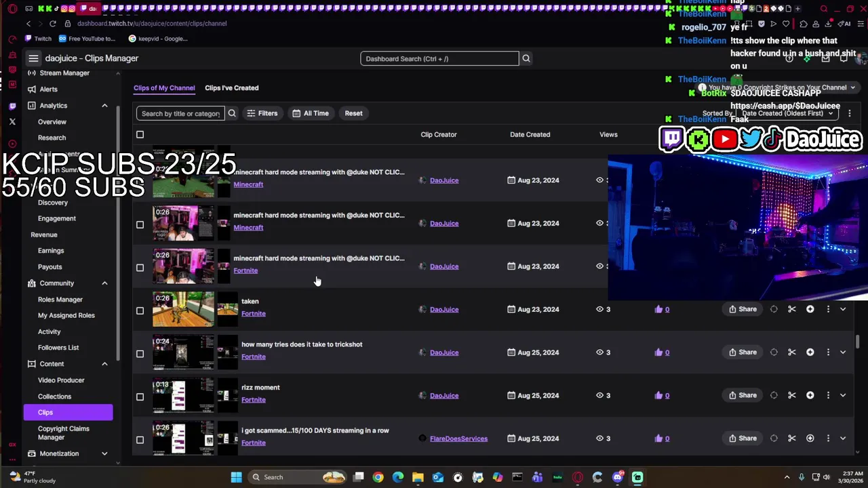
Task: Click the scissors edit icon in the taken row
Action: tap(791, 309)
